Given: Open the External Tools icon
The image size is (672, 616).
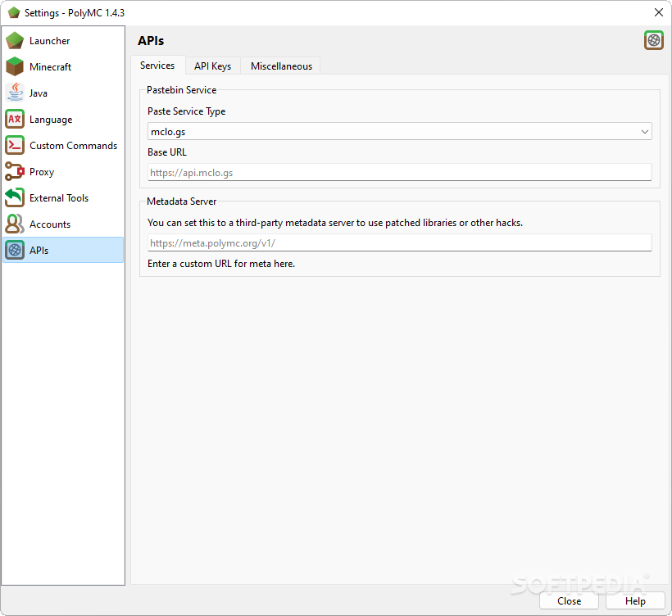Looking at the screenshot, I should click(15, 198).
